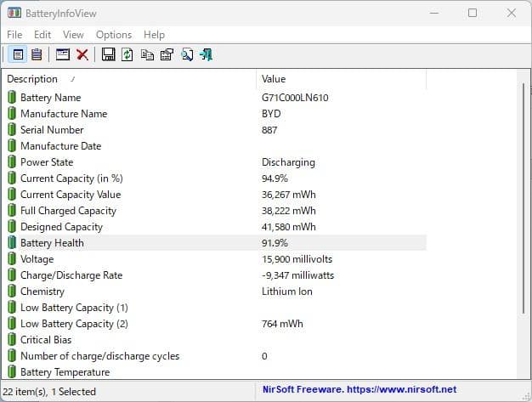
Task: Click the Find magnifier toolbar icon
Action: click(186, 55)
